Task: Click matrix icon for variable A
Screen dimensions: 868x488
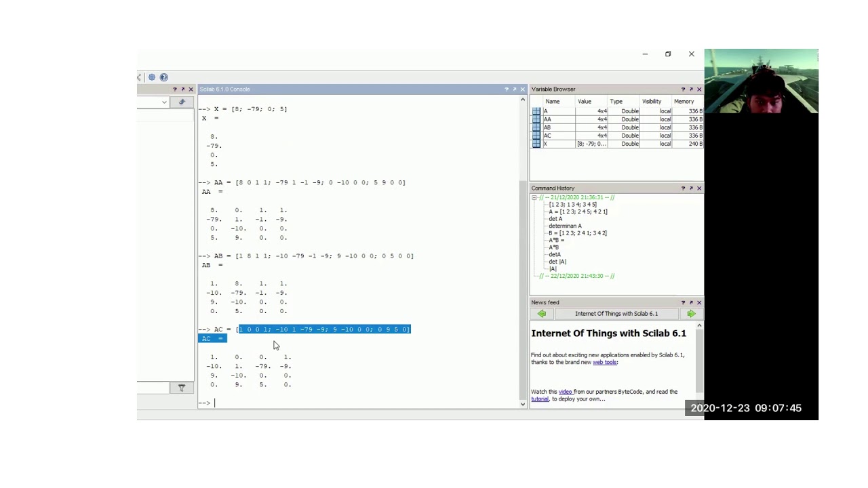Action: [536, 111]
